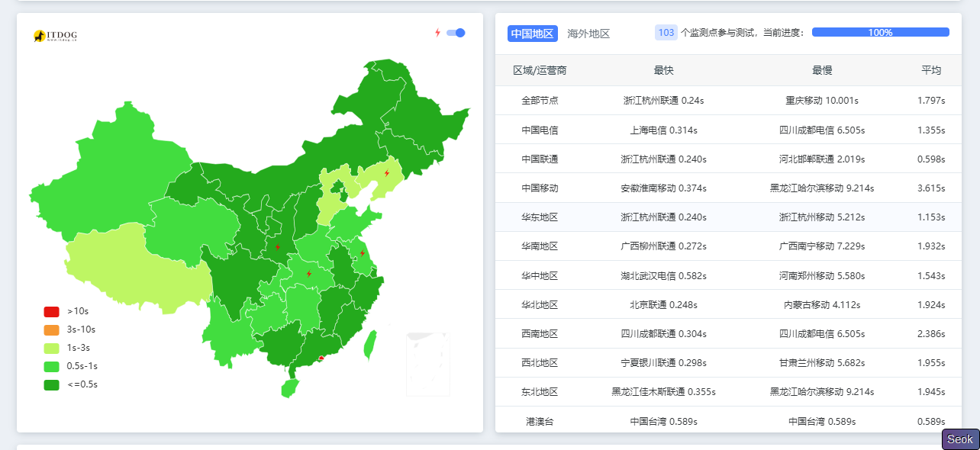Toggle the map lightning switch off
This screenshot has width=980, height=450.
click(x=456, y=33)
